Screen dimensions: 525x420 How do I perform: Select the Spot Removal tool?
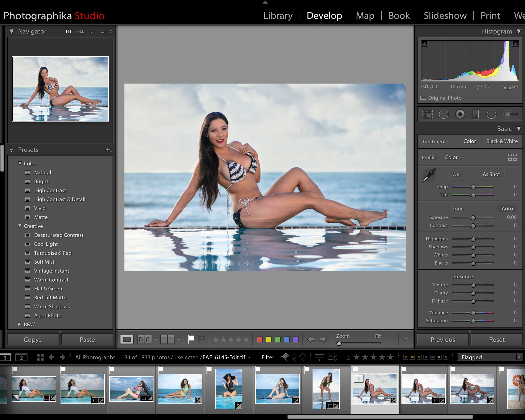pos(444,114)
